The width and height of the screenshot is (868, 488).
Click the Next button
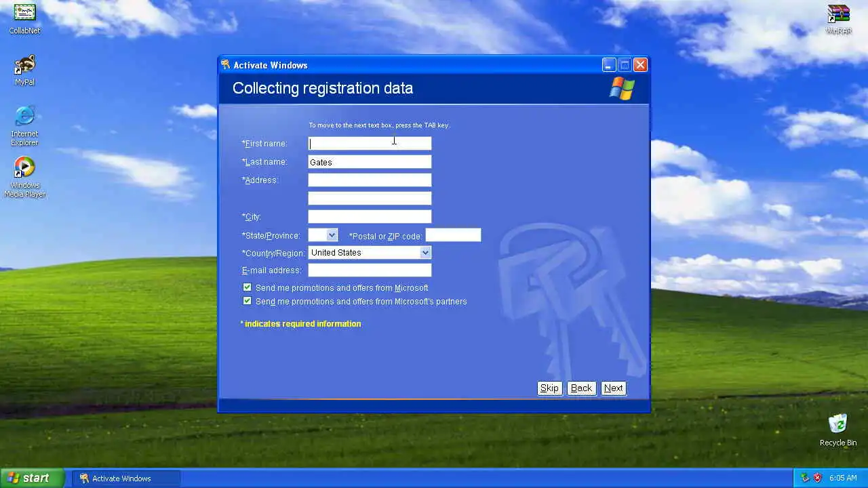[614, 388]
